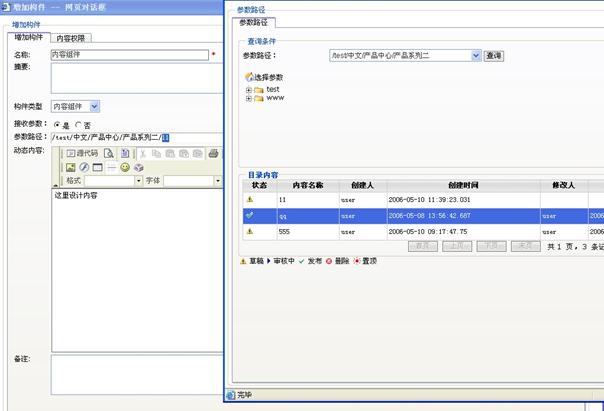604x411 pixels.
Task: Click the preview document magnifier icon
Action: click(x=109, y=153)
